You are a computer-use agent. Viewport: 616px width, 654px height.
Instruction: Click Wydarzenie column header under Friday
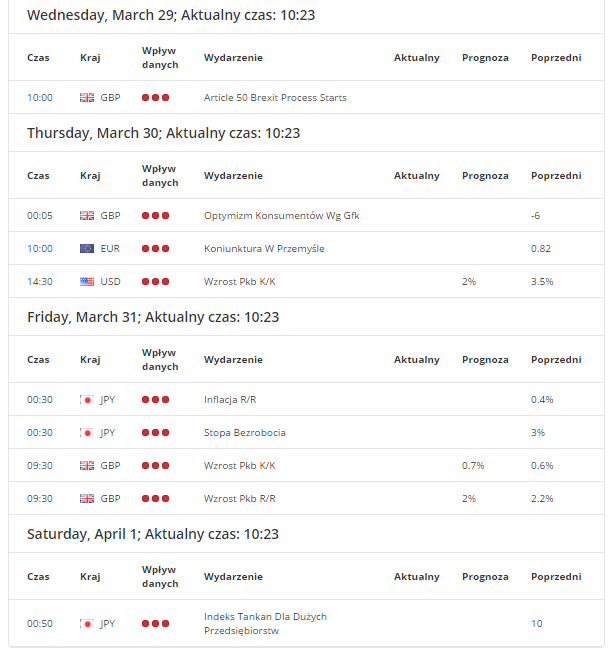233,360
